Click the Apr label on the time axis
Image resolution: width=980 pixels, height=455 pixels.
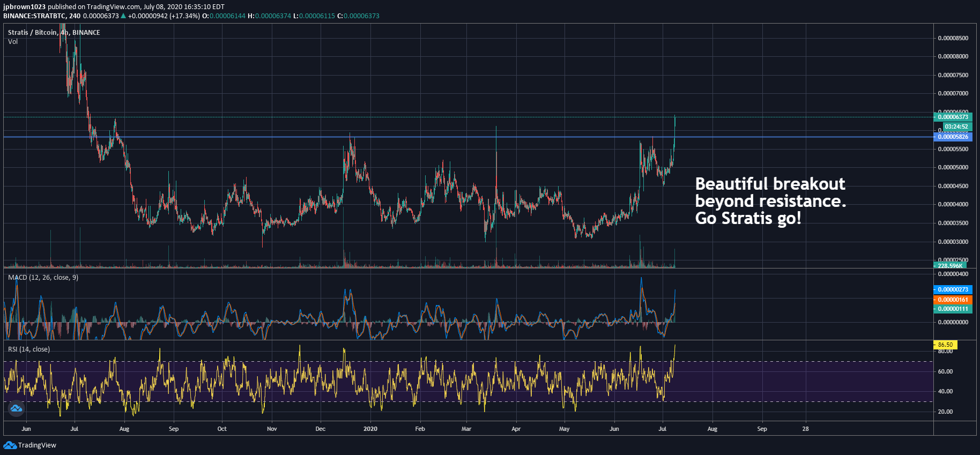click(x=516, y=429)
